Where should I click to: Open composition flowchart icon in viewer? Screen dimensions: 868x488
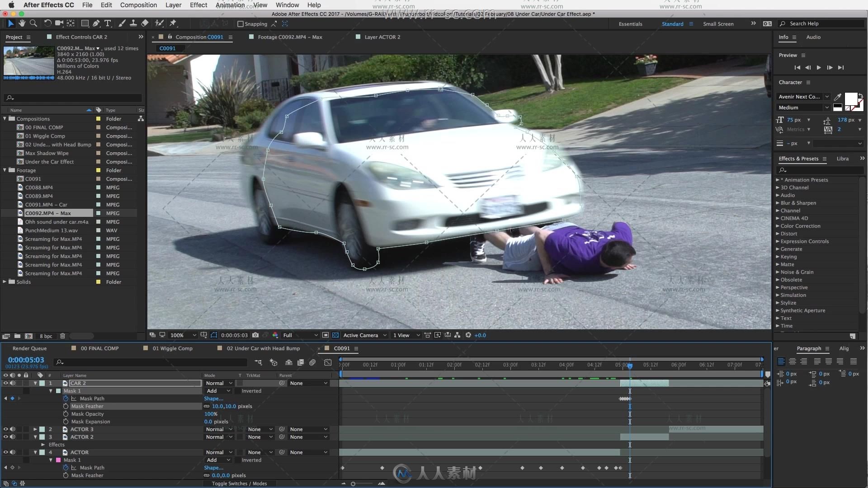pos(458,335)
